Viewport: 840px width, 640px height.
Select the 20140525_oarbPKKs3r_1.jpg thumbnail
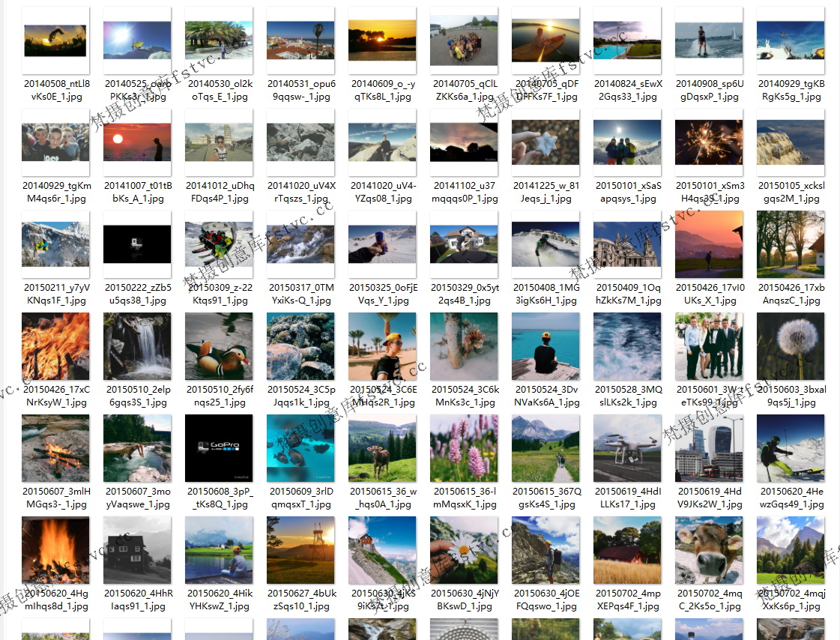tap(137, 40)
